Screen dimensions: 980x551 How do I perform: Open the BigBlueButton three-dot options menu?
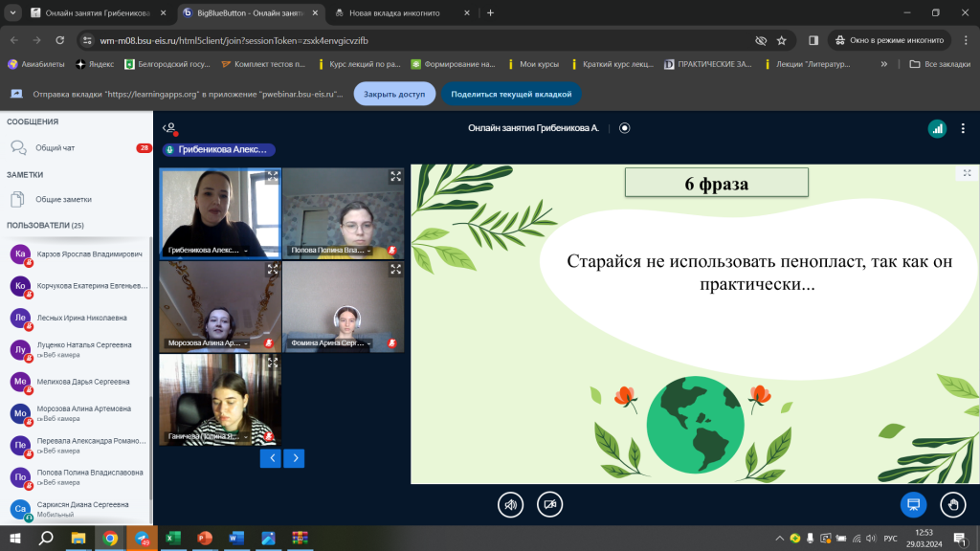963,129
